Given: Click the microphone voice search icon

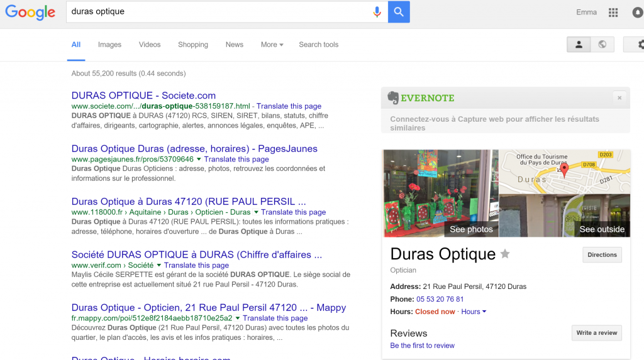Looking at the screenshot, I should click(377, 12).
